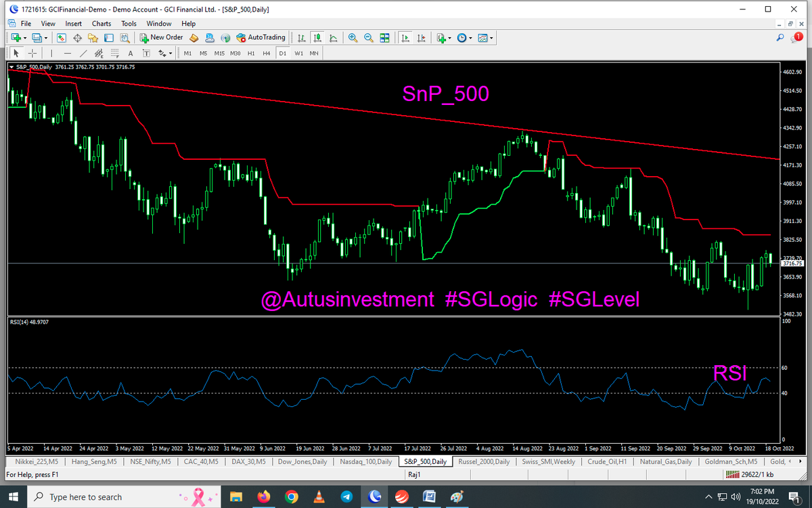Viewport: 812px width, 508px height.
Task: Open Windows Start menu
Action: (14, 497)
